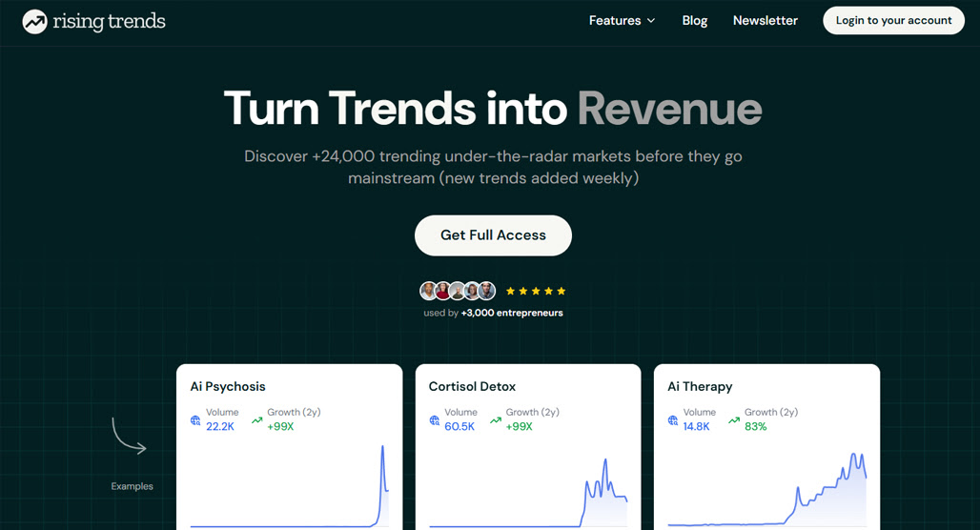Click the 60.5K volume value
Image resolution: width=980 pixels, height=530 pixels.
click(459, 426)
